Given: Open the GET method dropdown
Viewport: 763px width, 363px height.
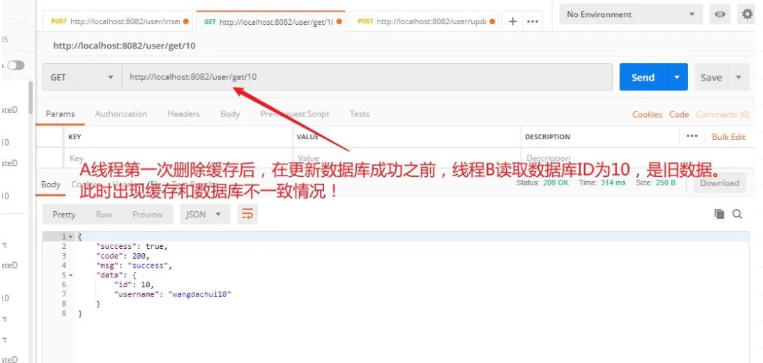Looking at the screenshot, I should 82,77.
